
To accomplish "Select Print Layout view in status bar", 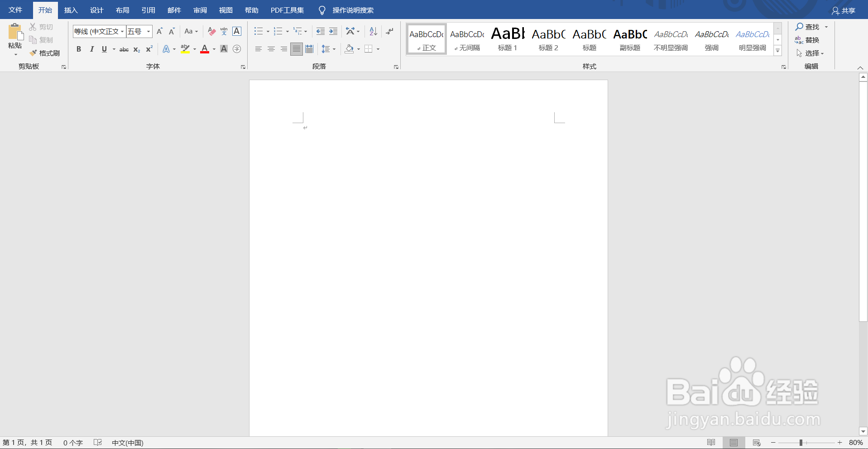I will (x=734, y=443).
